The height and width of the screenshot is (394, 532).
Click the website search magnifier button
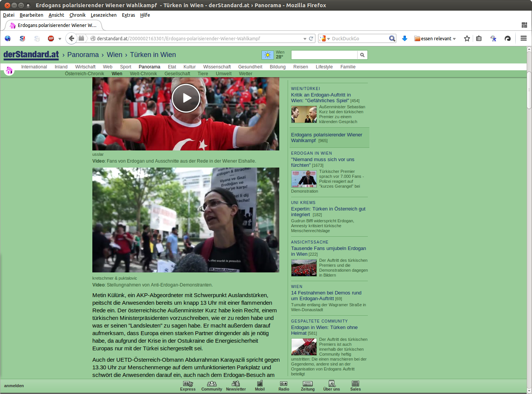(362, 55)
